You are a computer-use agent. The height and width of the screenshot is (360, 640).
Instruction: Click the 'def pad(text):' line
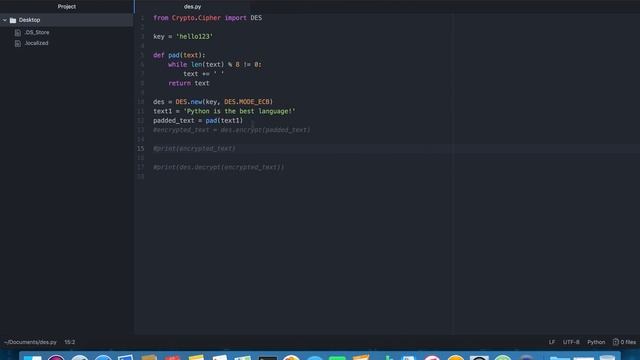point(179,55)
